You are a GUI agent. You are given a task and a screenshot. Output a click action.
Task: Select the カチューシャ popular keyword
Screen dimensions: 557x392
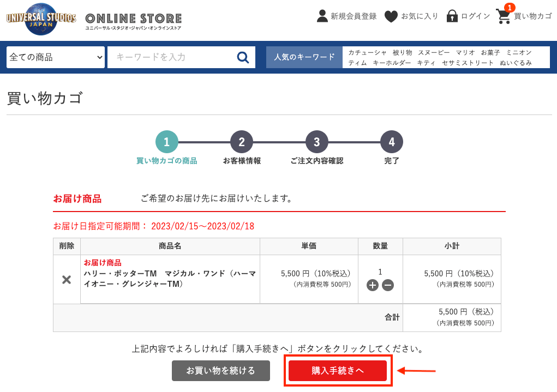point(367,52)
